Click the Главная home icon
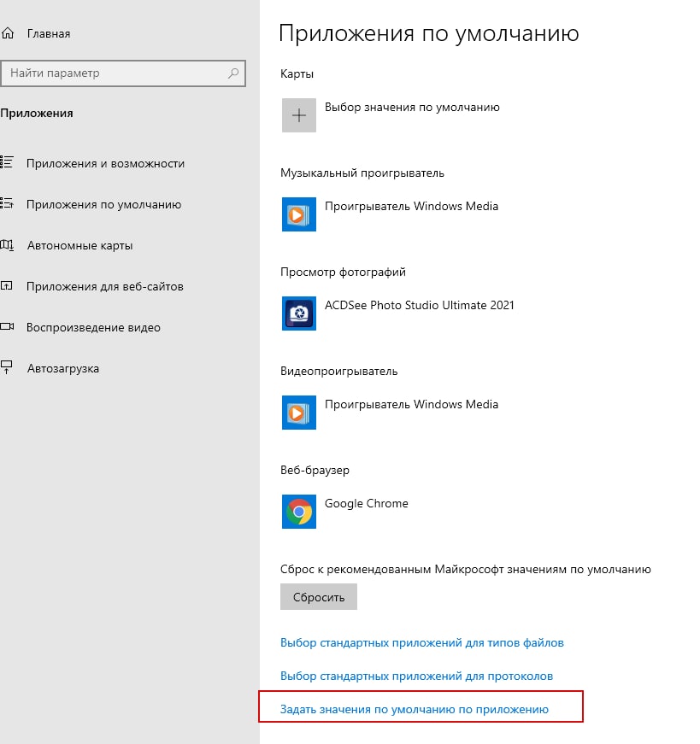 click(8, 33)
